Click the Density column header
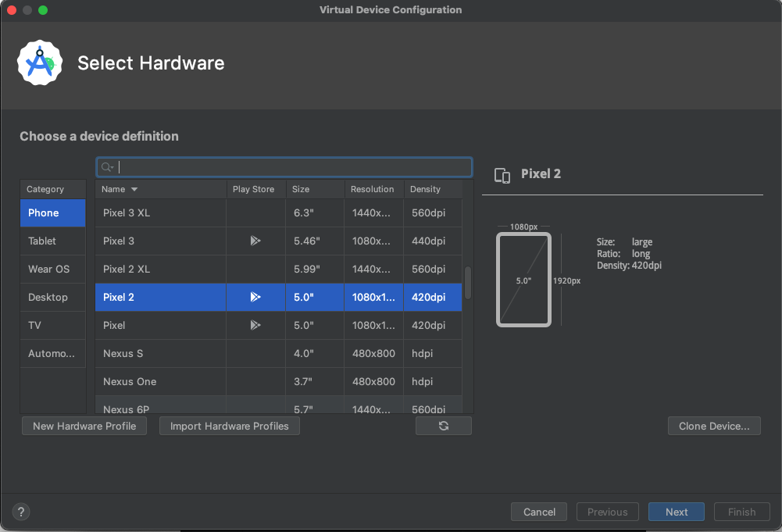Viewport: 782px width, 532px height. pos(432,190)
